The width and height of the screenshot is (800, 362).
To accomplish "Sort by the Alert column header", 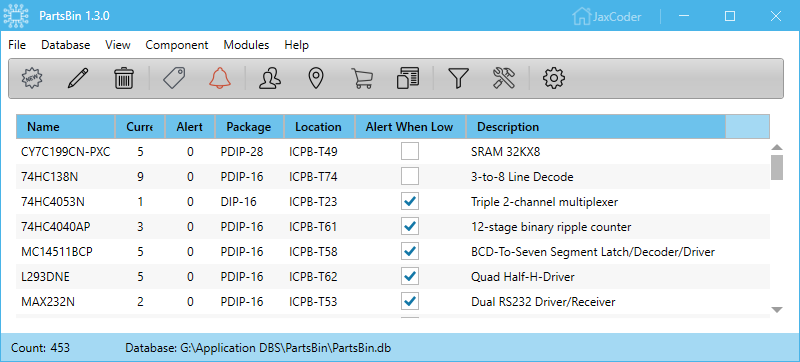I will tap(190, 126).
